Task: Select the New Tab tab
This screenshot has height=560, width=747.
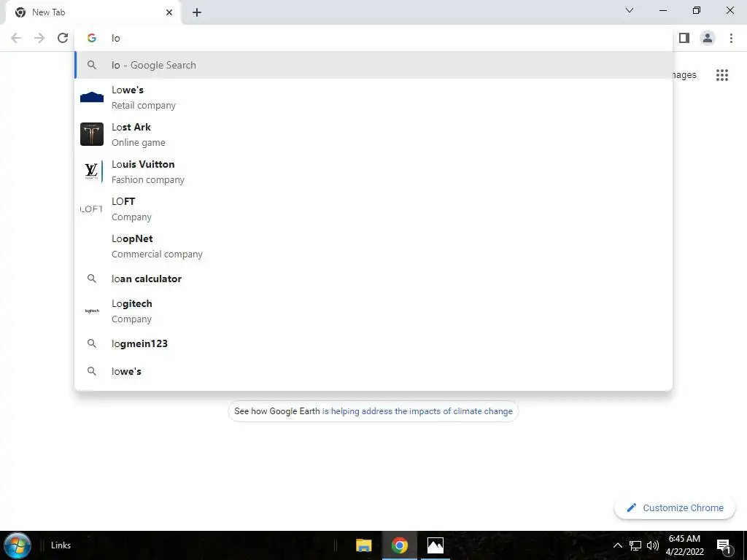Action: (93, 12)
